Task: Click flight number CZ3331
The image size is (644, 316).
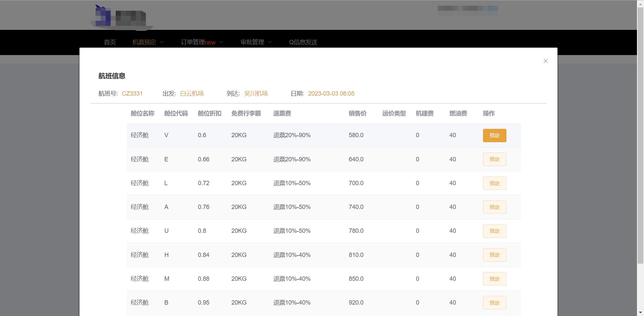Action: [x=132, y=94]
